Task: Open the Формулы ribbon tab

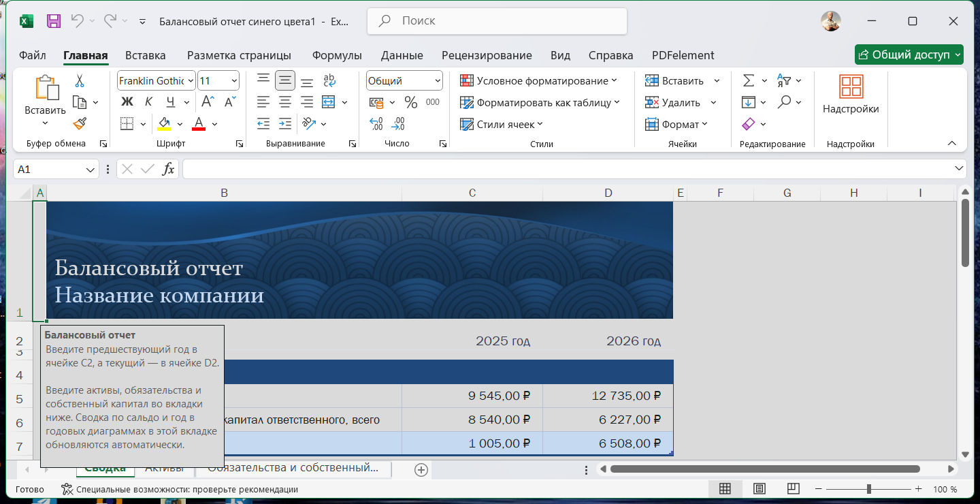Action: click(337, 55)
